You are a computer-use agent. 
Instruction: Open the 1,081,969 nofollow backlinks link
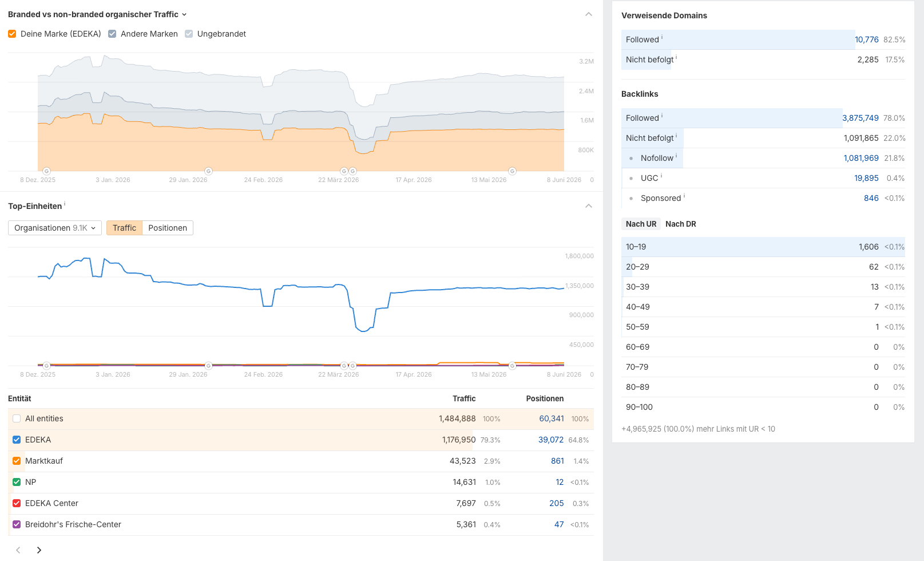[x=861, y=158]
